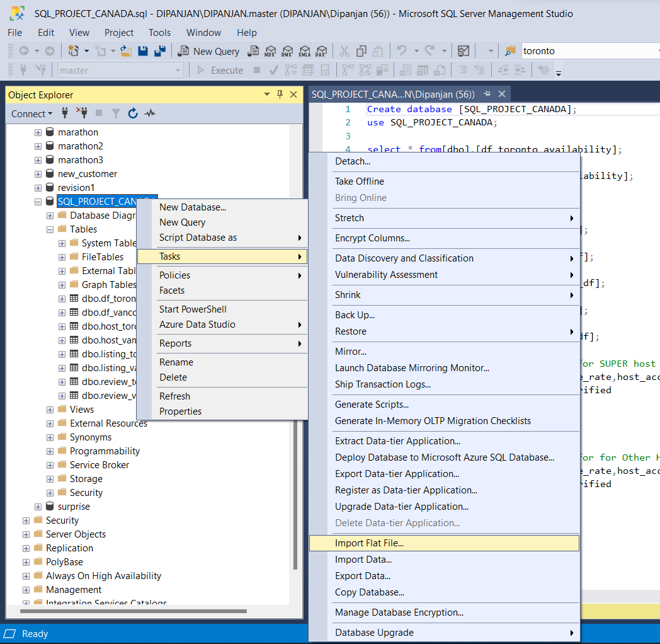Click the Copy icon in toolbar

pos(361,52)
